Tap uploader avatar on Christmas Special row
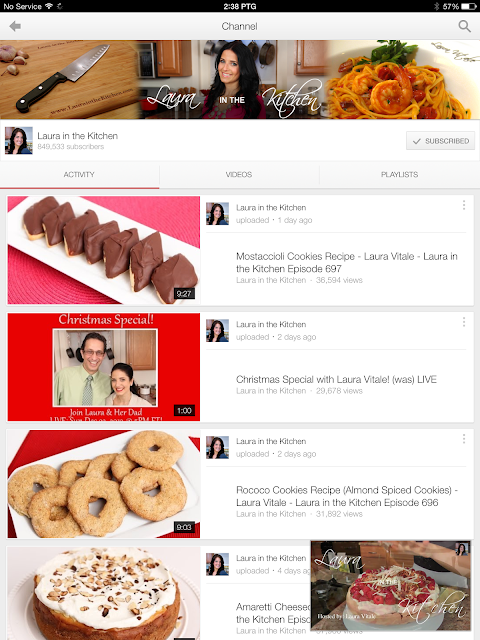480x640 pixels. coord(217,331)
